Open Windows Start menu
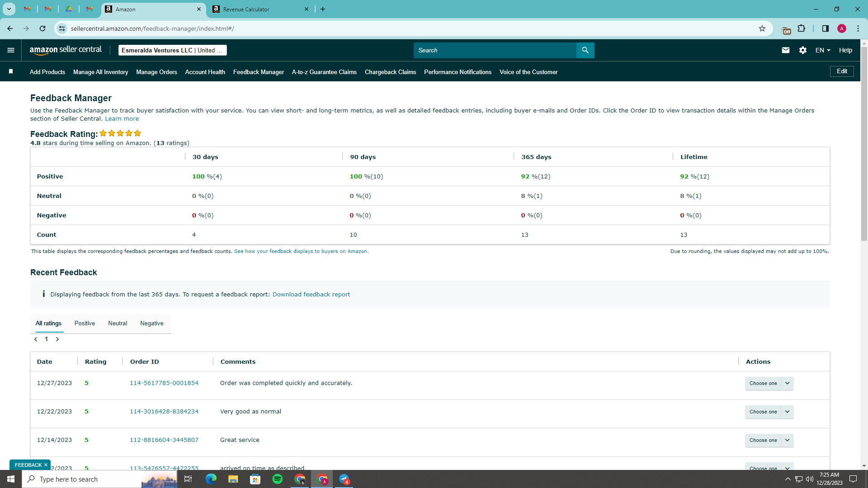The height and width of the screenshot is (488, 868). (11, 479)
